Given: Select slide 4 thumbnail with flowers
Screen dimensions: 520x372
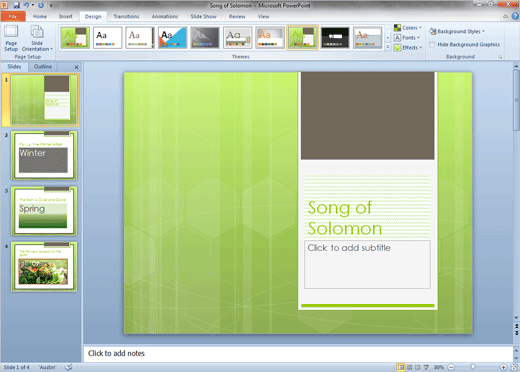Looking at the screenshot, I should (44, 267).
